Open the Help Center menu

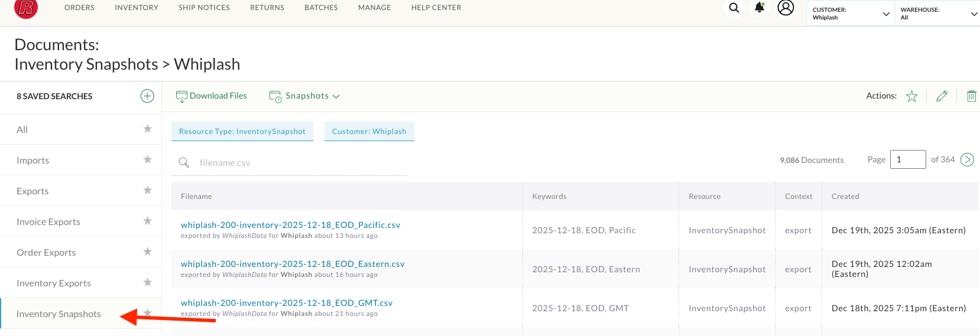436,8
